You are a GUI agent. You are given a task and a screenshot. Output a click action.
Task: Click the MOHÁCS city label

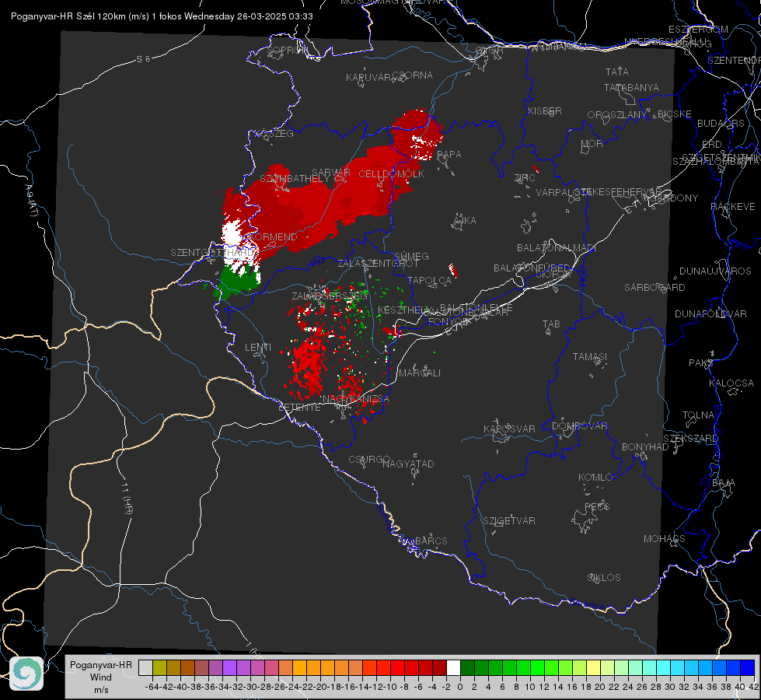coord(665,539)
